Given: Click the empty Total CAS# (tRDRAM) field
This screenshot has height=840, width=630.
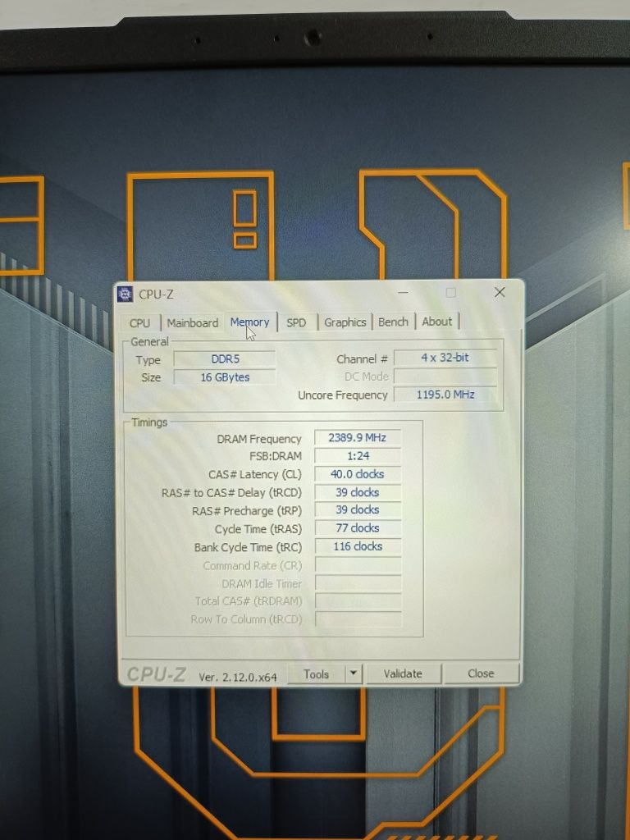Looking at the screenshot, I should tap(358, 601).
